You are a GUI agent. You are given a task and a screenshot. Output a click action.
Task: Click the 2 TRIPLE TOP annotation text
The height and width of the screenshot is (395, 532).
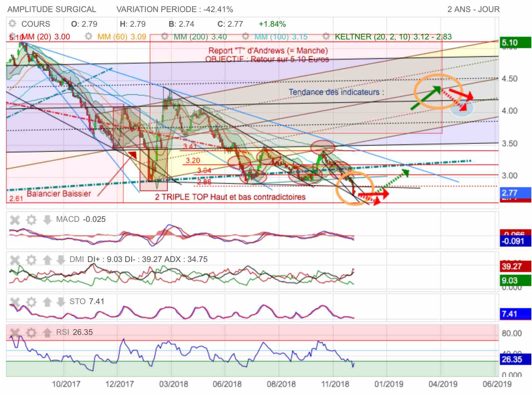coord(230,197)
